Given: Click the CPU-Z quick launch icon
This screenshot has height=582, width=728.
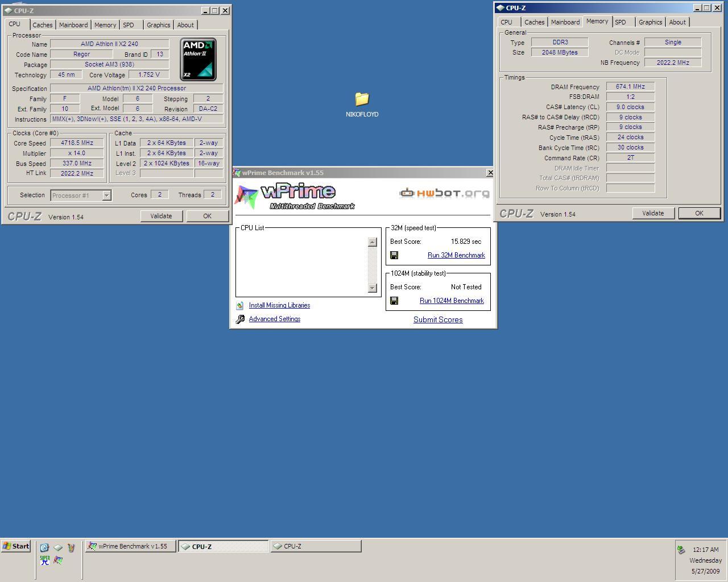Looking at the screenshot, I should 58,547.
